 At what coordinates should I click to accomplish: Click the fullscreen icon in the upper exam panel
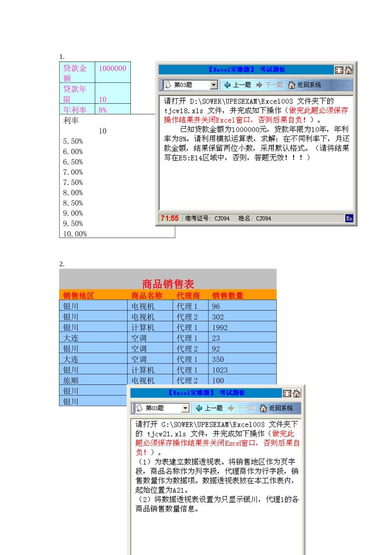pos(339,70)
